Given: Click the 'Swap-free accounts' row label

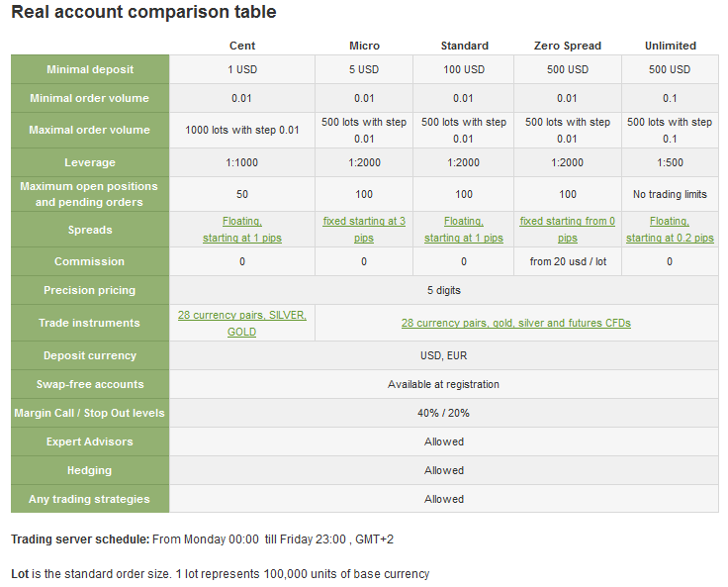Looking at the screenshot, I should [x=90, y=384].
